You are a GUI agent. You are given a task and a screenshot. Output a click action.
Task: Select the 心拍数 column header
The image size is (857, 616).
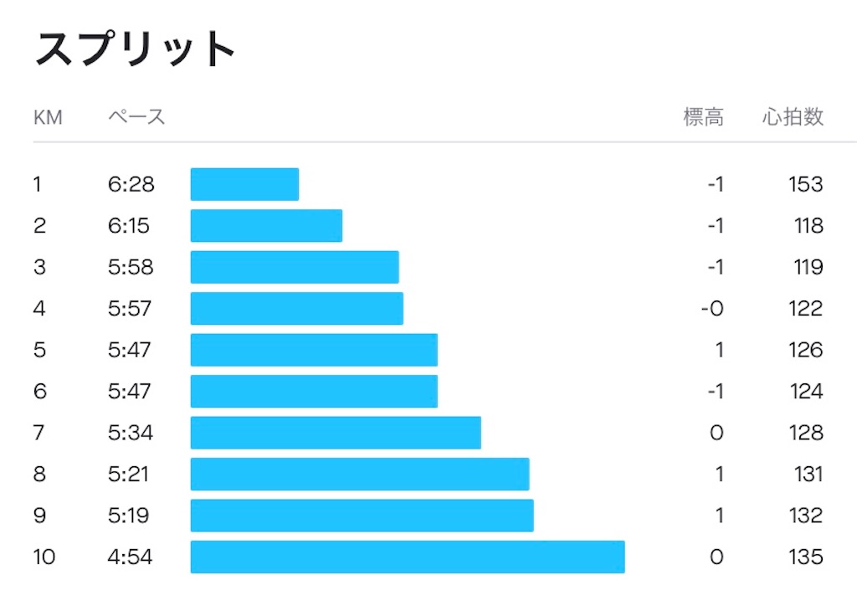click(793, 117)
